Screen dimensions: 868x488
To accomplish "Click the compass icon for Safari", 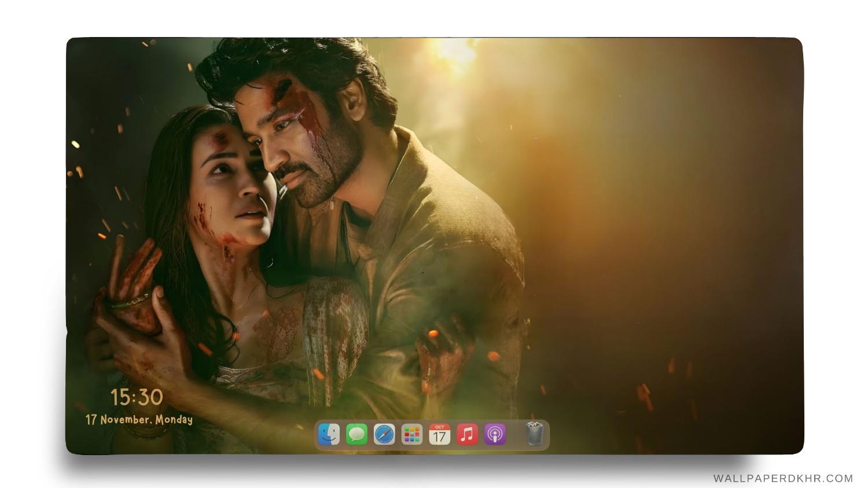I will tap(384, 435).
